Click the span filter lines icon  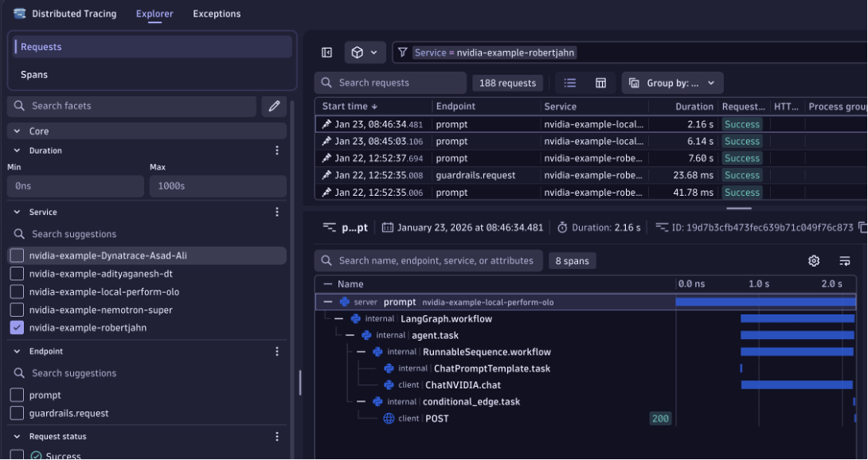845,261
